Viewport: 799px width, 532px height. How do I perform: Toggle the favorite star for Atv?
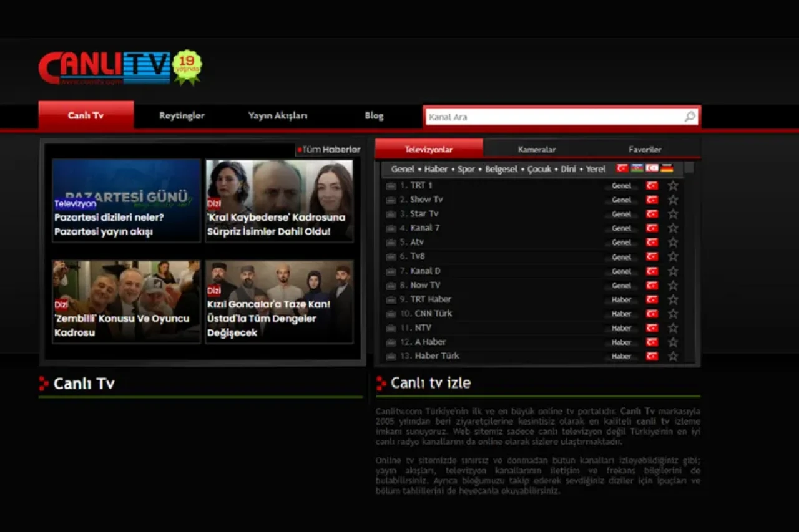673,242
